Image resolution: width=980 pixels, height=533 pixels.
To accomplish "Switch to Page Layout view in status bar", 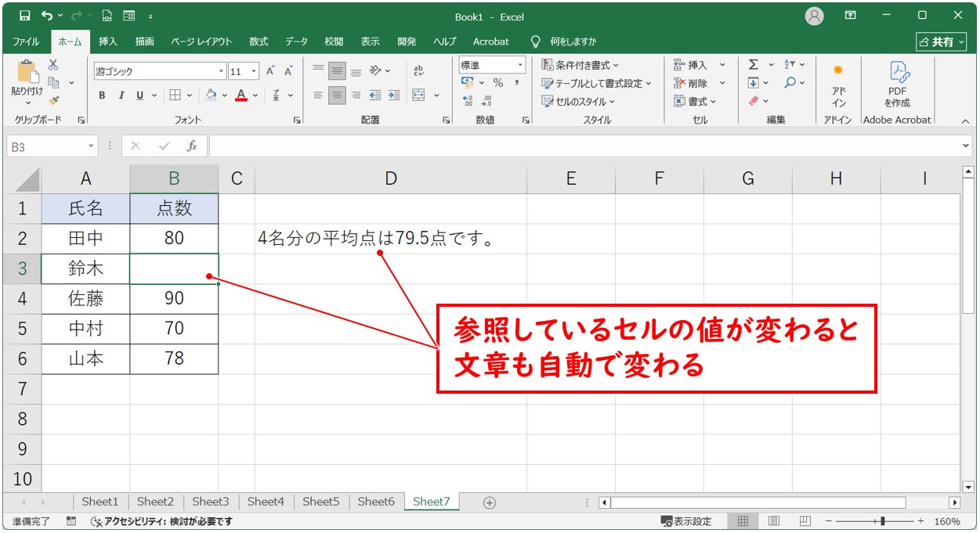I will point(775,520).
